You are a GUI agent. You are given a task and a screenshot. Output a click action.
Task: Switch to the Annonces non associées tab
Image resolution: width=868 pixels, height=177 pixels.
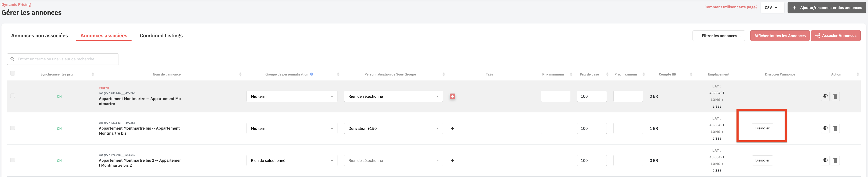tap(39, 36)
